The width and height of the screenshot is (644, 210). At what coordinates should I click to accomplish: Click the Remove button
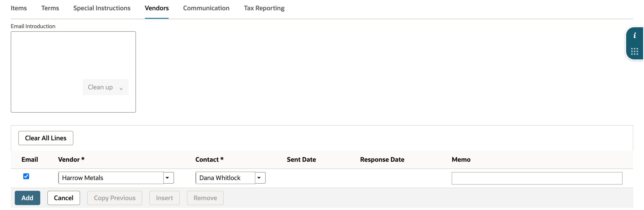tap(205, 198)
